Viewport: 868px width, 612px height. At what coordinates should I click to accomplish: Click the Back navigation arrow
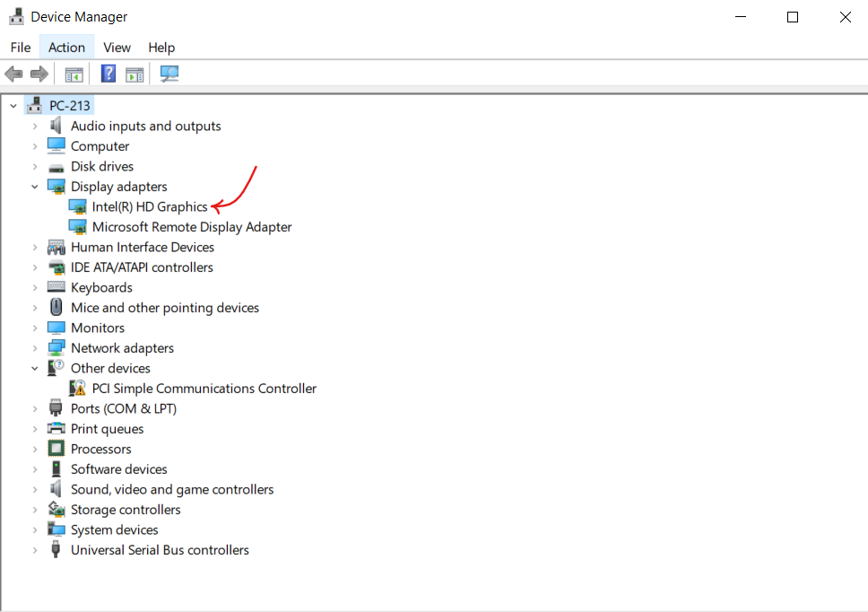point(13,74)
